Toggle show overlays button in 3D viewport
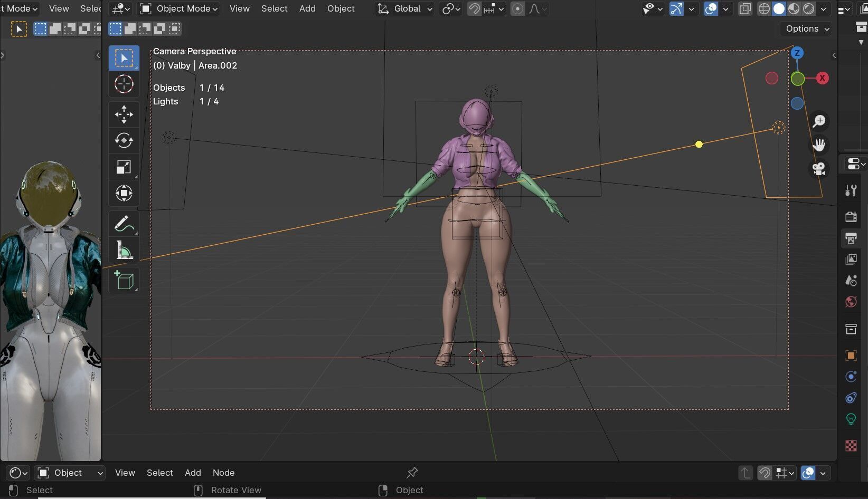 (x=711, y=9)
